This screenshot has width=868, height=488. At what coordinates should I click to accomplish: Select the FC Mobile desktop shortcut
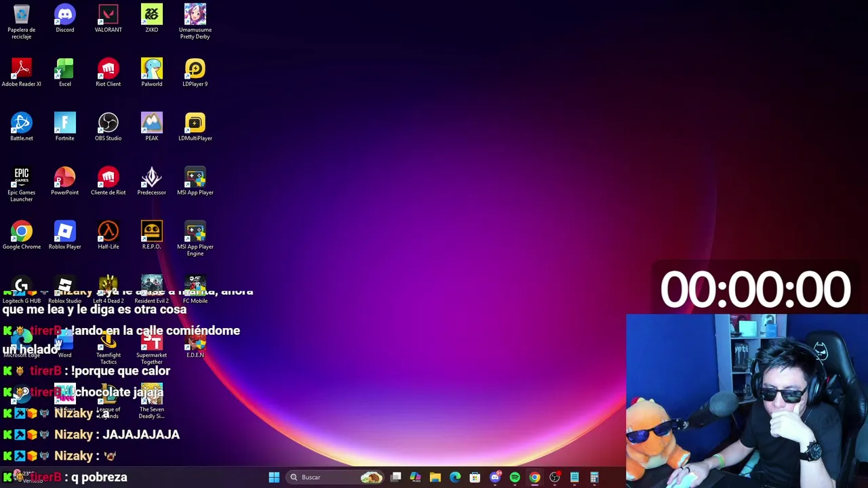[195, 289]
